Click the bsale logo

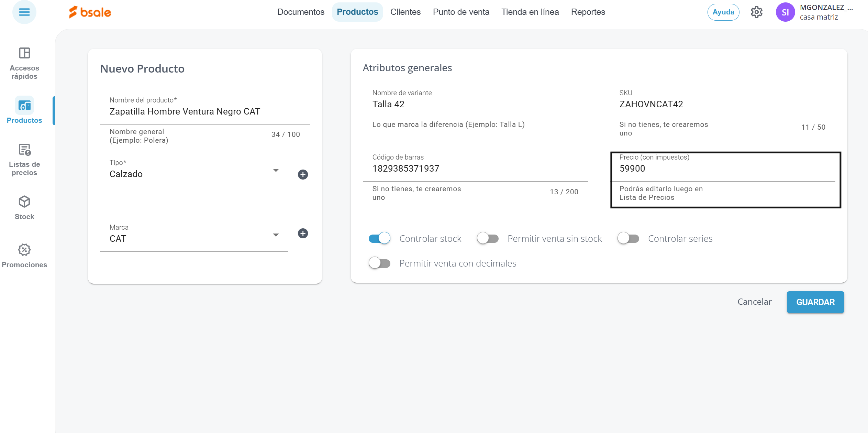[x=90, y=12]
